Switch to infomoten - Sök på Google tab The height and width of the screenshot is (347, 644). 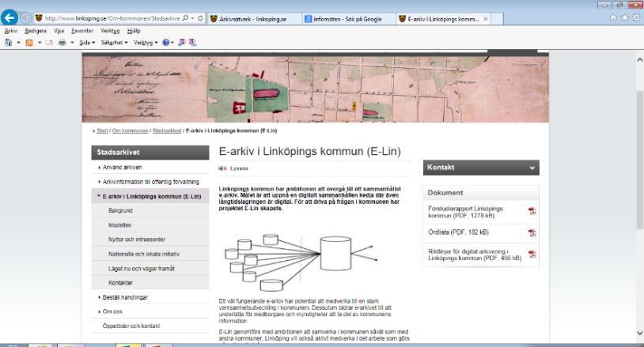348,19
